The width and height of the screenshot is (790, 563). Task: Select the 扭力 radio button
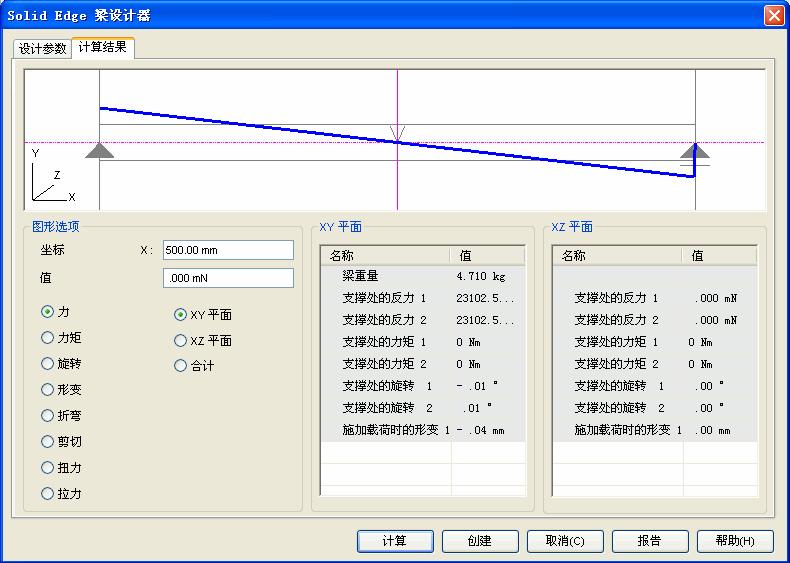[47, 467]
